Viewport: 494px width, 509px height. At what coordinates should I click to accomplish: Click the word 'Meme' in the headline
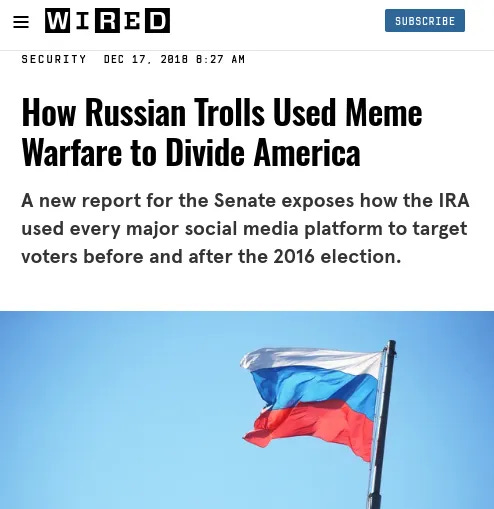pos(383,113)
